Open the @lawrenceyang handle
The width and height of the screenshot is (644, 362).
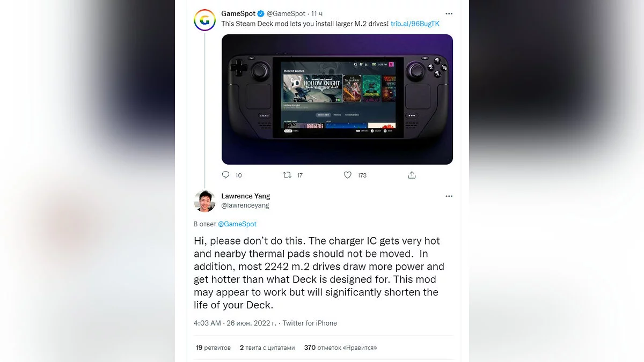[x=245, y=205]
